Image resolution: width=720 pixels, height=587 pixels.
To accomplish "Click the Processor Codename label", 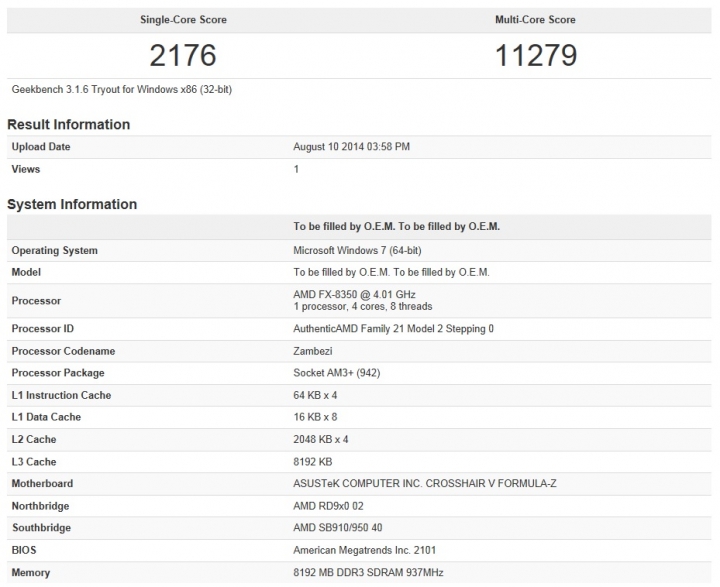I will (x=63, y=351).
